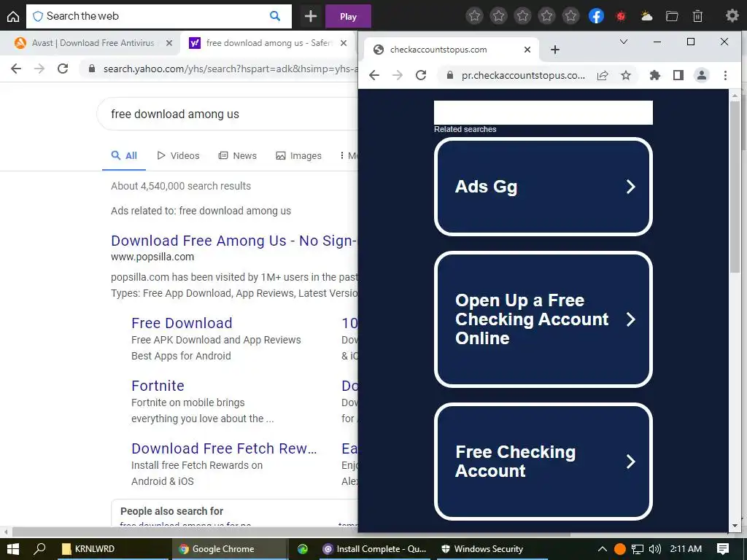This screenshot has width=747, height=560.
Task: Go back in the checkaccountstopus window
Action: [374, 75]
